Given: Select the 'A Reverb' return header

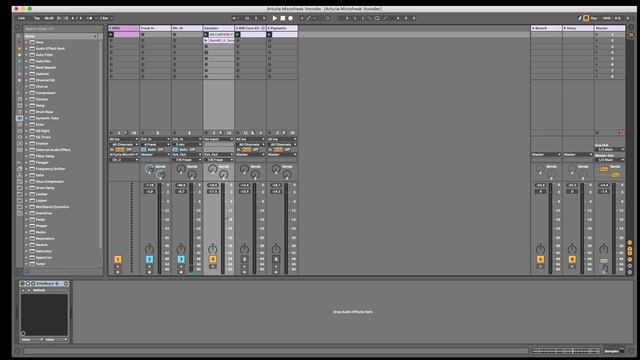Looking at the screenshot, I should 546,28.
